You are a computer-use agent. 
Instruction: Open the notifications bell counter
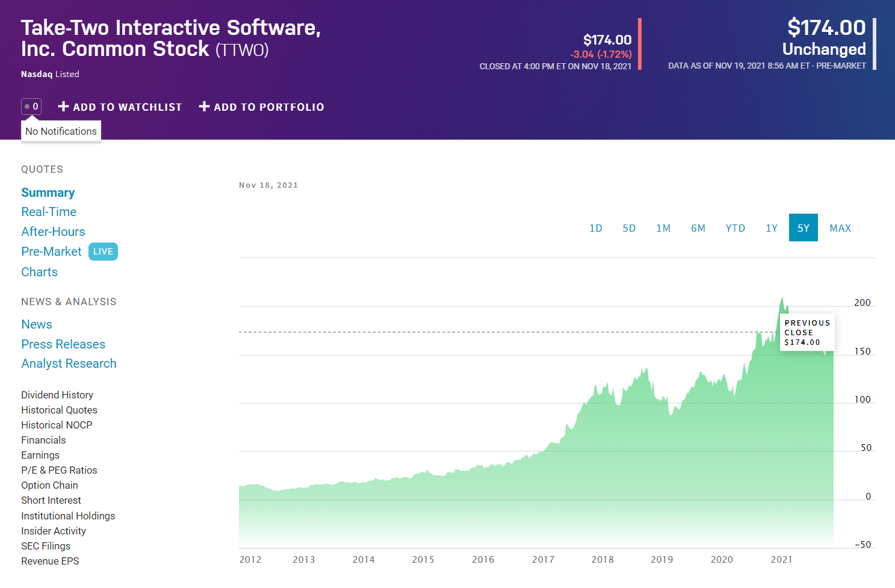[31, 107]
